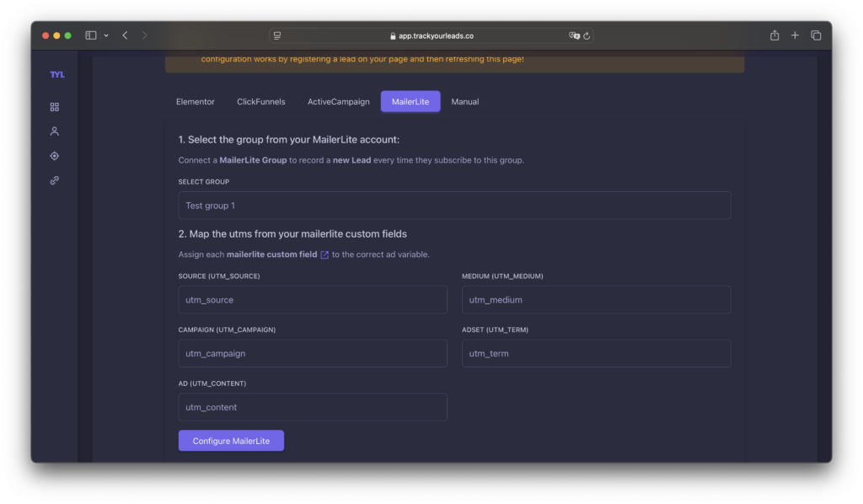This screenshot has height=504, width=863.
Task: Expand the sidebar options chevron
Action: (106, 35)
